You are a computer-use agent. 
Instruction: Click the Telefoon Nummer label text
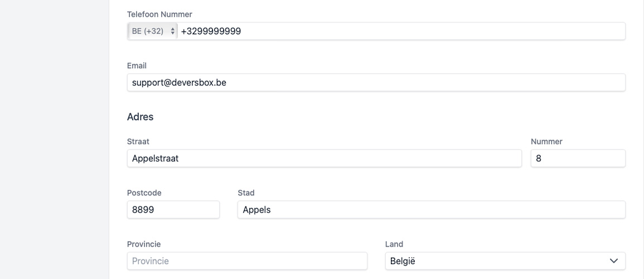(x=159, y=15)
